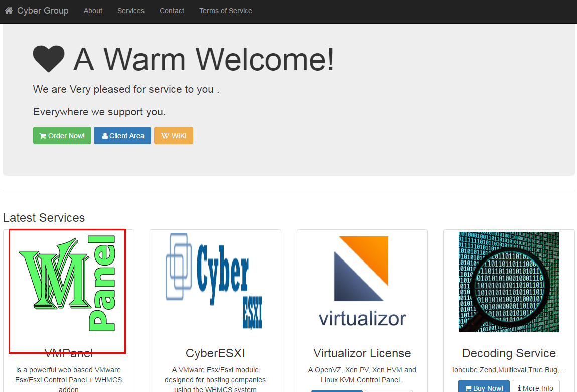Visit the orange WIKI button
Viewport: 577px width, 392px height.
[173, 136]
